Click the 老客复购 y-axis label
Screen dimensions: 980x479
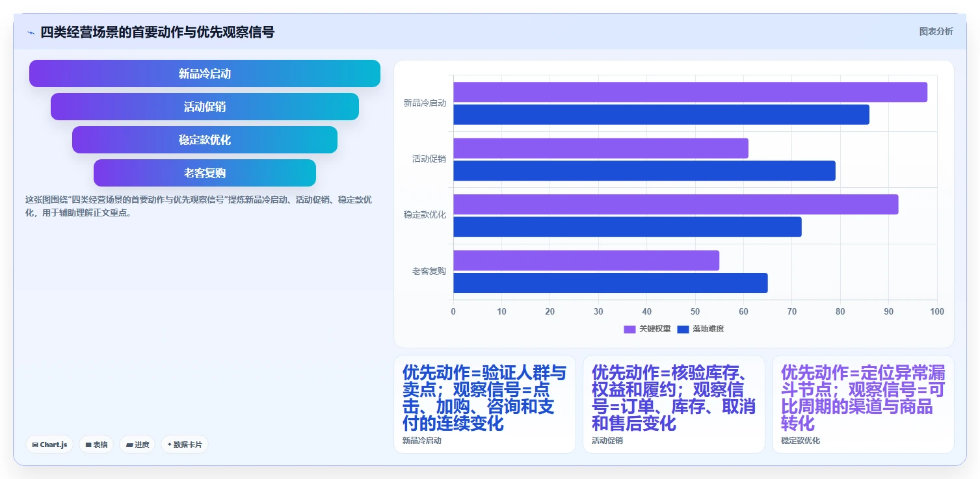point(429,271)
